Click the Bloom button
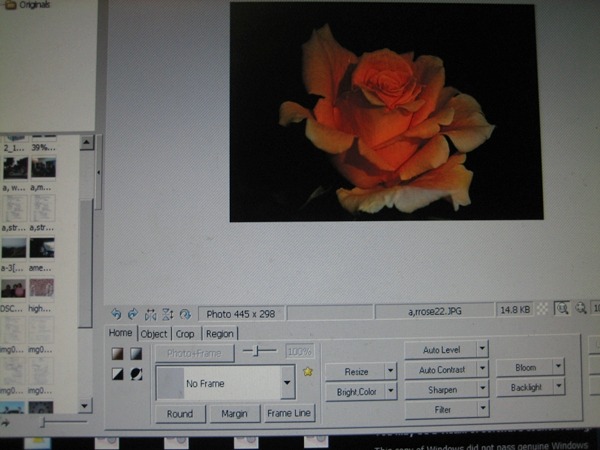Image resolution: width=600 pixels, height=450 pixels. 525,367
